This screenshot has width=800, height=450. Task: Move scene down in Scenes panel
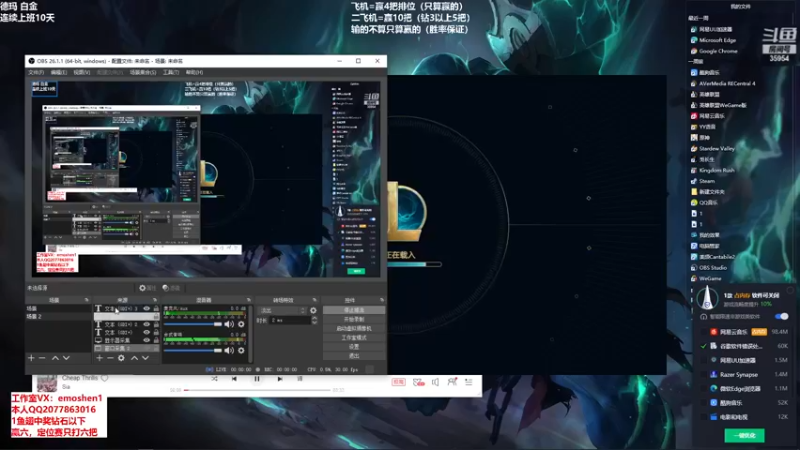coord(66,358)
